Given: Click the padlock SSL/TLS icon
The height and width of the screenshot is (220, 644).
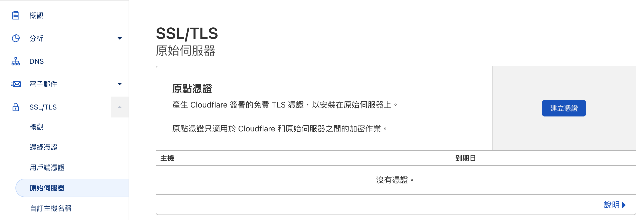Looking at the screenshot, I should point(15,107).
